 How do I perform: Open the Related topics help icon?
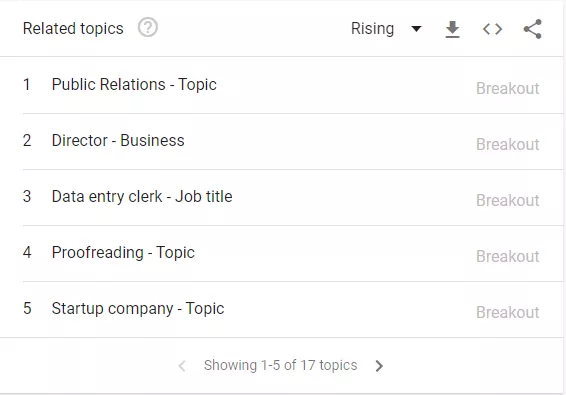coord(148,27)
